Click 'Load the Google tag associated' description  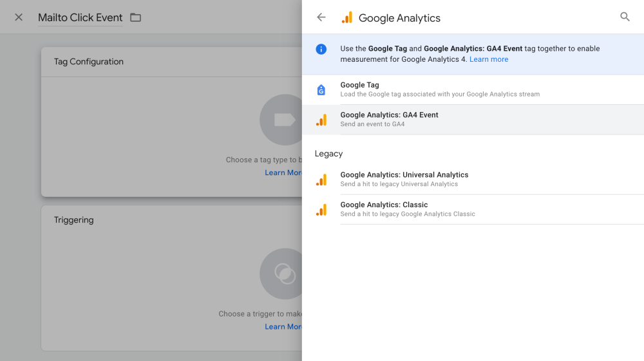pos(440,94)
